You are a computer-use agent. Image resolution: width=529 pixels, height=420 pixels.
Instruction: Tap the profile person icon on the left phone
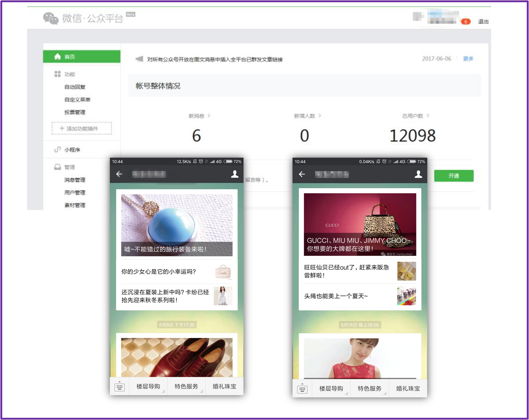[235, 174]
